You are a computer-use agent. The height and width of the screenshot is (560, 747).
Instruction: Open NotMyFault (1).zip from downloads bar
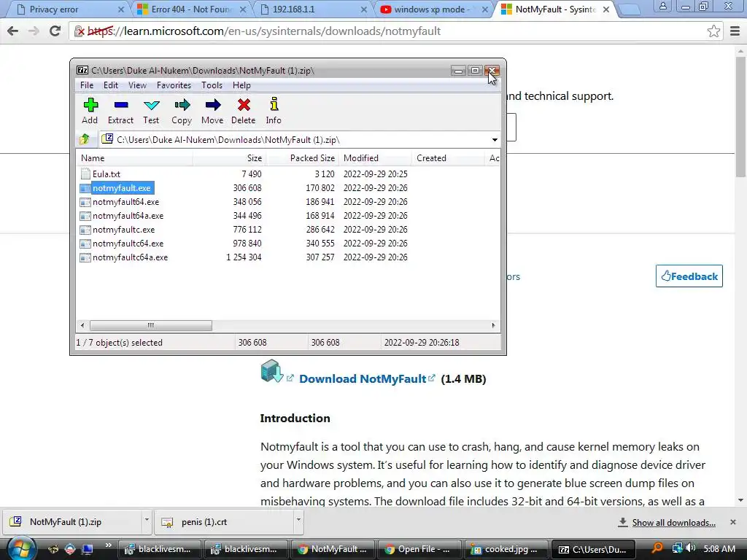click(71, 522)
